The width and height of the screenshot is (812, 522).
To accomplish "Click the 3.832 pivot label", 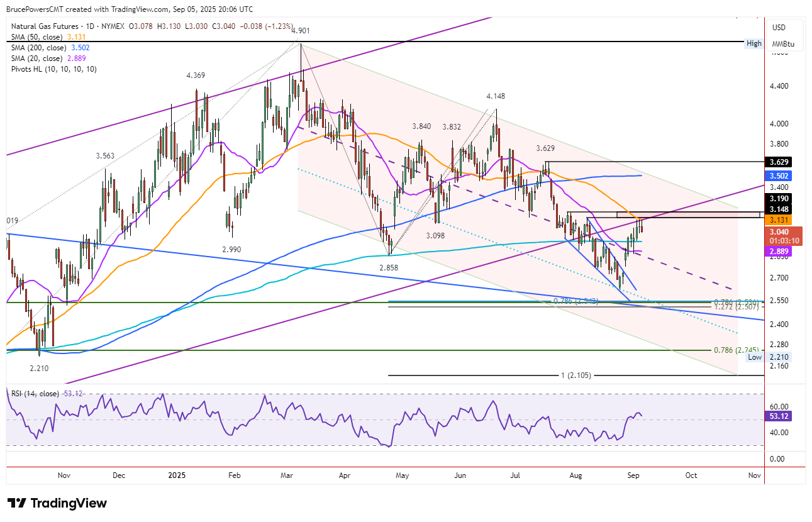I will click(x=453, y=126).
